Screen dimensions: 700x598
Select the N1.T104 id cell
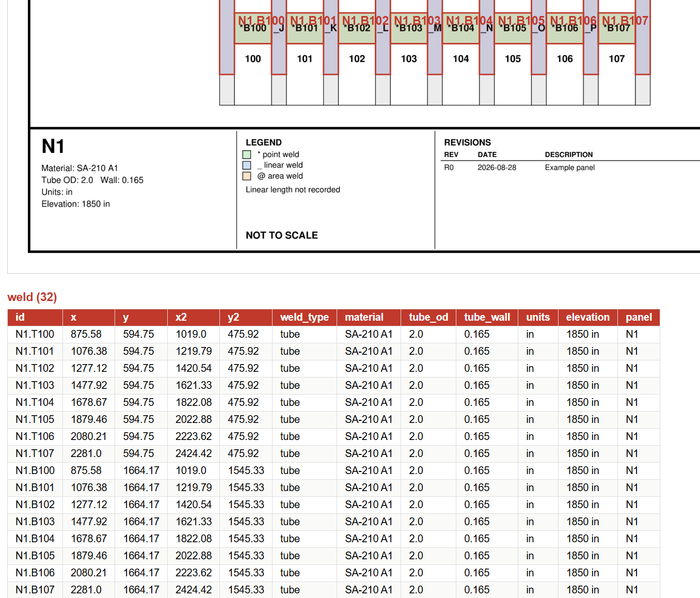[35, 402]
